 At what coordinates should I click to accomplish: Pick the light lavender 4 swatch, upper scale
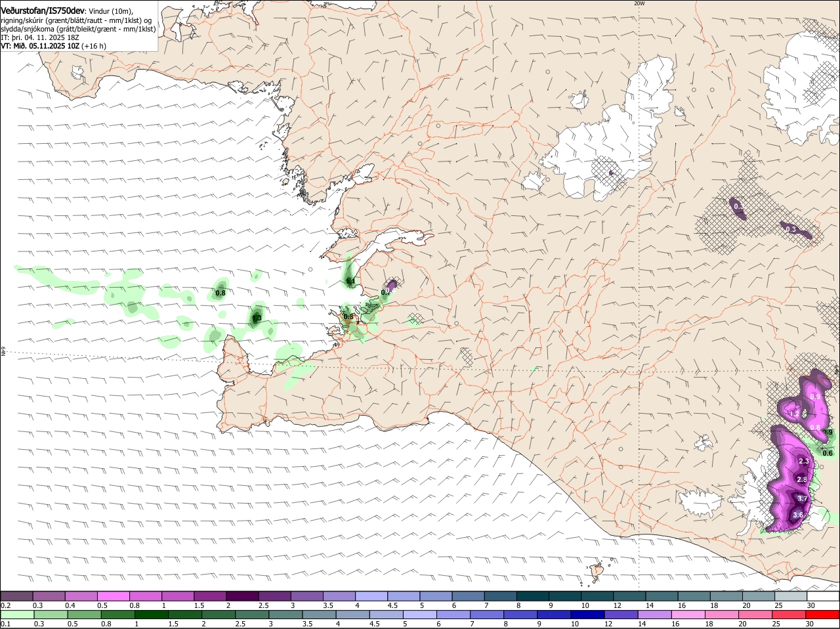pos(371,596)
